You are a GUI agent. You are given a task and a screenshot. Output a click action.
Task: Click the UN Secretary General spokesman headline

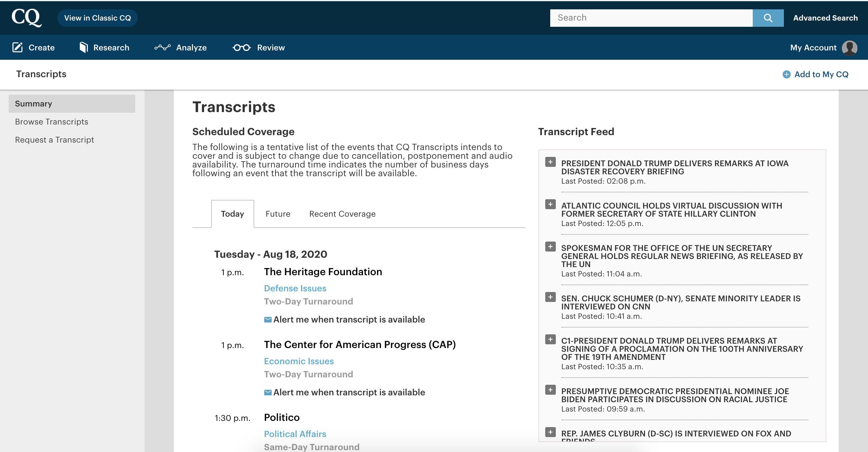[682, 256]
